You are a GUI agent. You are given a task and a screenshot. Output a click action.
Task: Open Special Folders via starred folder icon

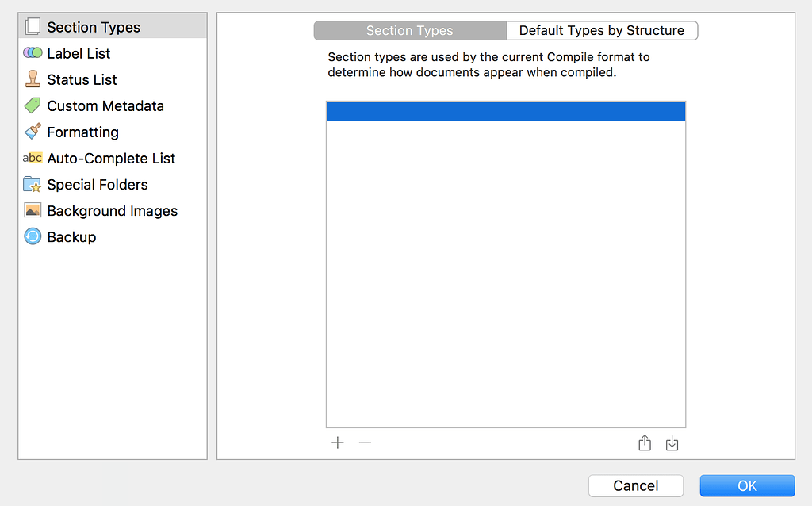(x=33, y=184)
